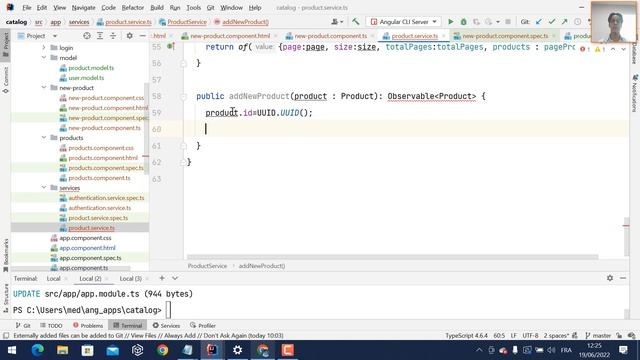Open Microsoft Edge from taskbar
Screen dimensions: 640x360
click(38, 350)
